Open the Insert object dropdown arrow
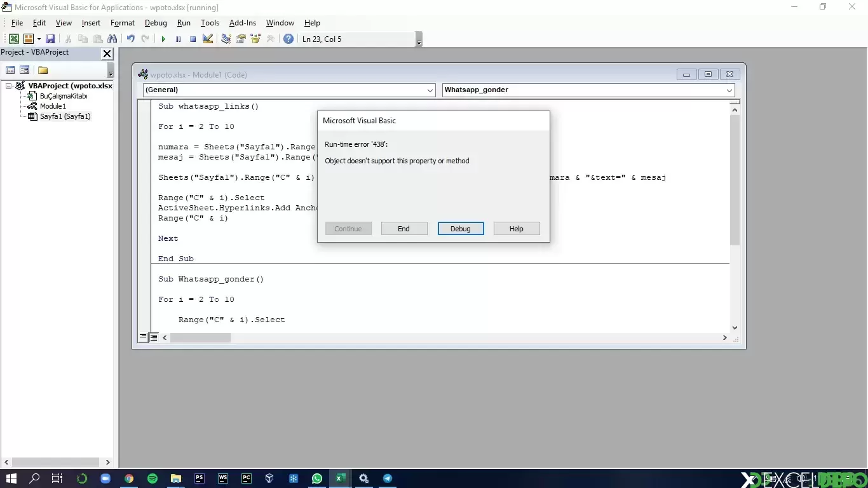This screenshot has width=868, height=488. tap(39, 39)
